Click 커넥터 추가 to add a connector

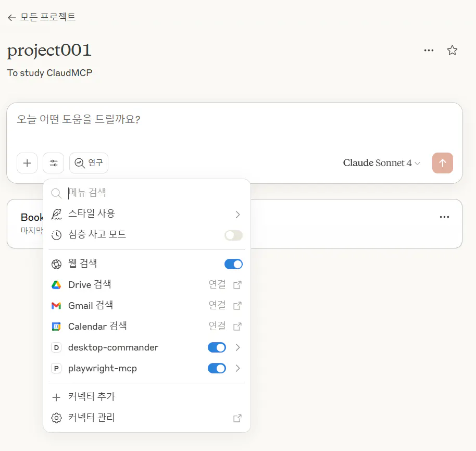coord(147,397)
